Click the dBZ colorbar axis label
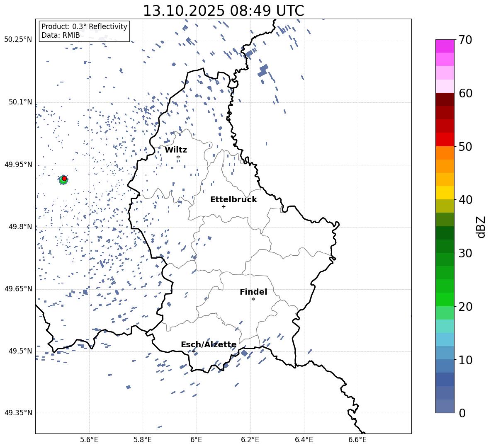This screenshot has width=491, height=448. (481, 227)
